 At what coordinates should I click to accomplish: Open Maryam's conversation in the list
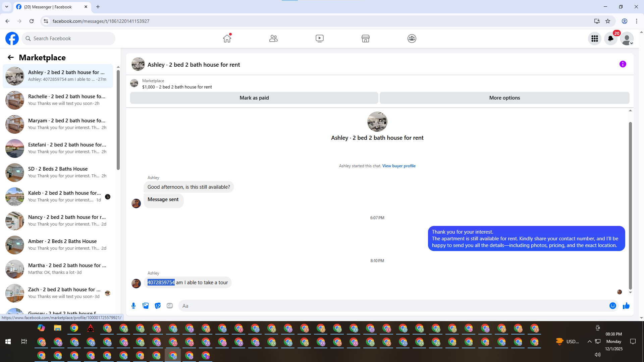click(58, 124)
